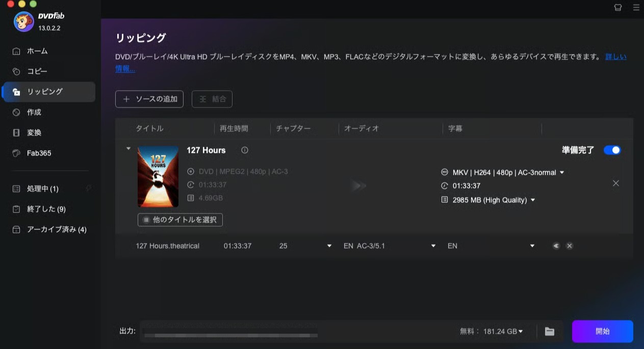The width and height of the screenshot is (644, 349).
Task: Open the hamburger main menu
Action: click(x=636, y=8)
